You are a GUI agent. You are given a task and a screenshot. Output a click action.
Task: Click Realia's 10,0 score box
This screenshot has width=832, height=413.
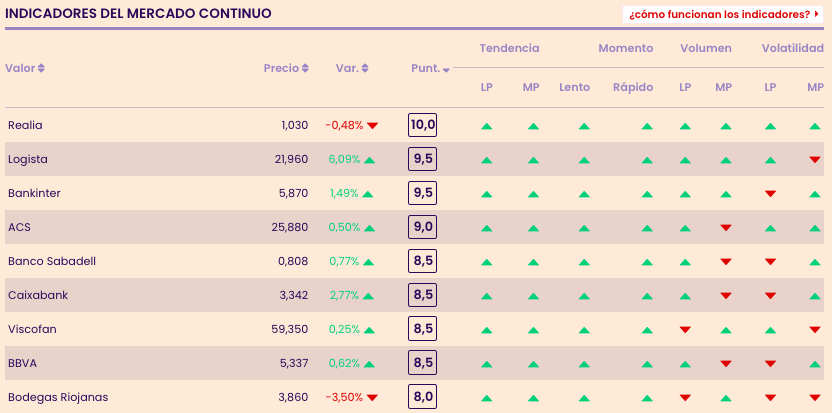click(423, 125)
